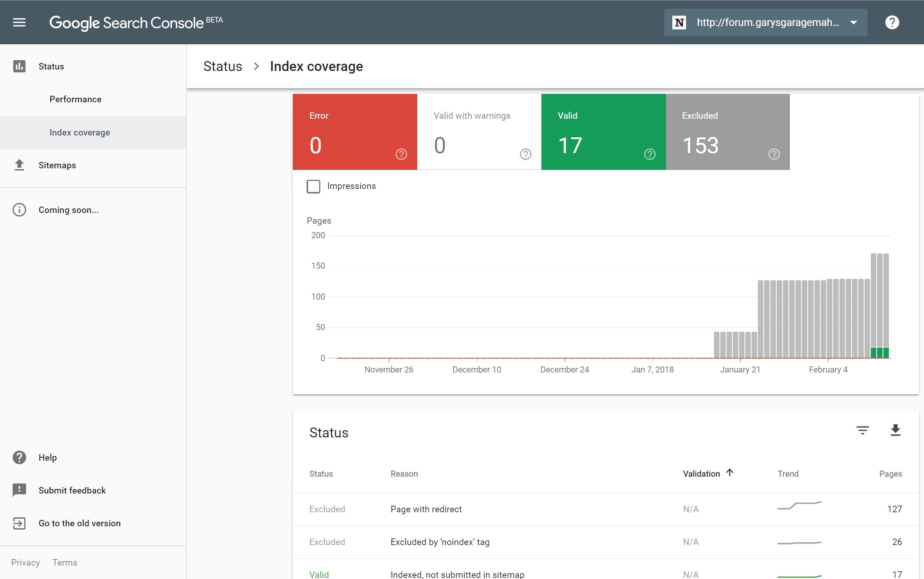The width and height of the screenshot is (924, 579).
Task: Sort by the Validation column header
Action: point(701,474)
